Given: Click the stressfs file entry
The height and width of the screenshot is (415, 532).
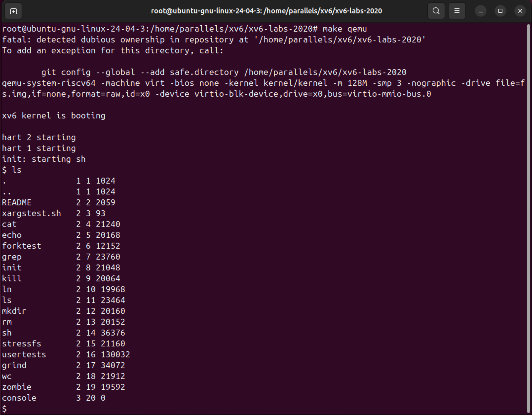Looking at the screenshot, I should coord(21,344).
